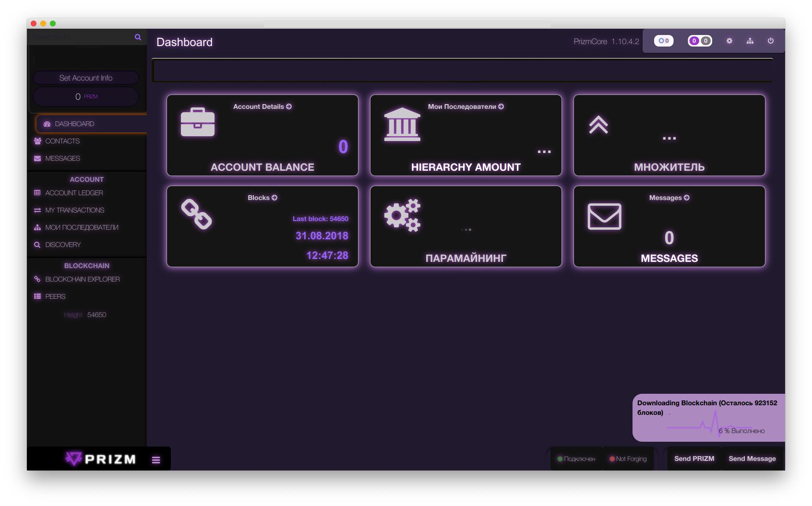Click the large envelope icon on Messages card
This screenshot has height=506, width=812.
point(605,216)
